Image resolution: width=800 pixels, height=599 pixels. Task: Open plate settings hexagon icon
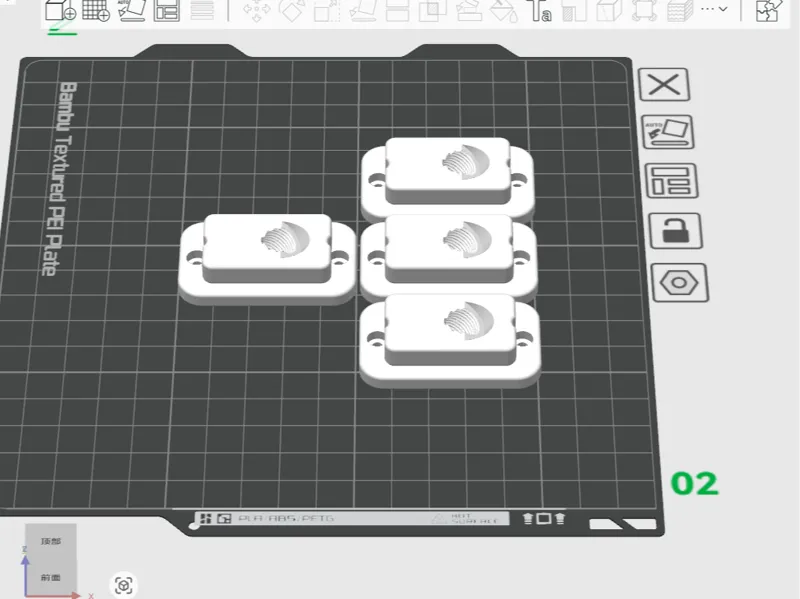tap(680, 283)
